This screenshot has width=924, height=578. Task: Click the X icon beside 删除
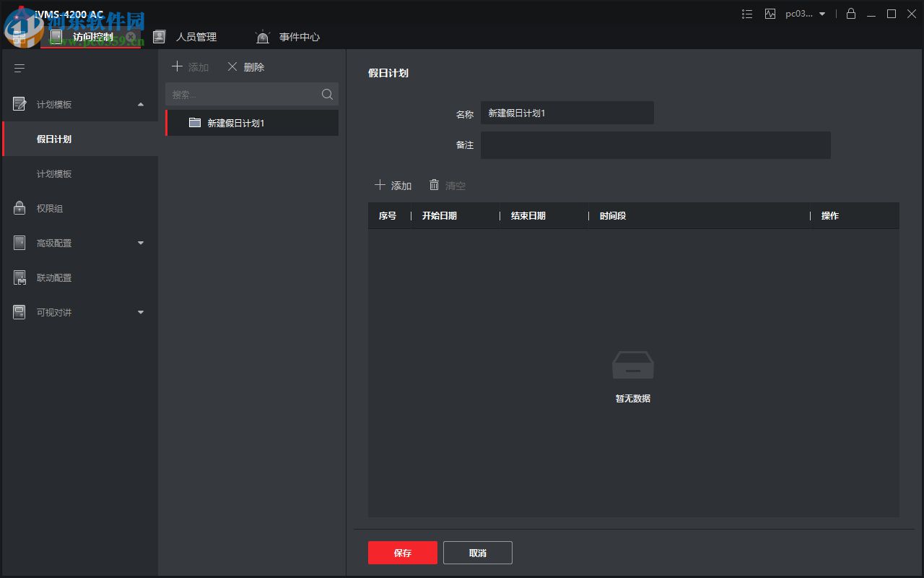coord(232,66)
